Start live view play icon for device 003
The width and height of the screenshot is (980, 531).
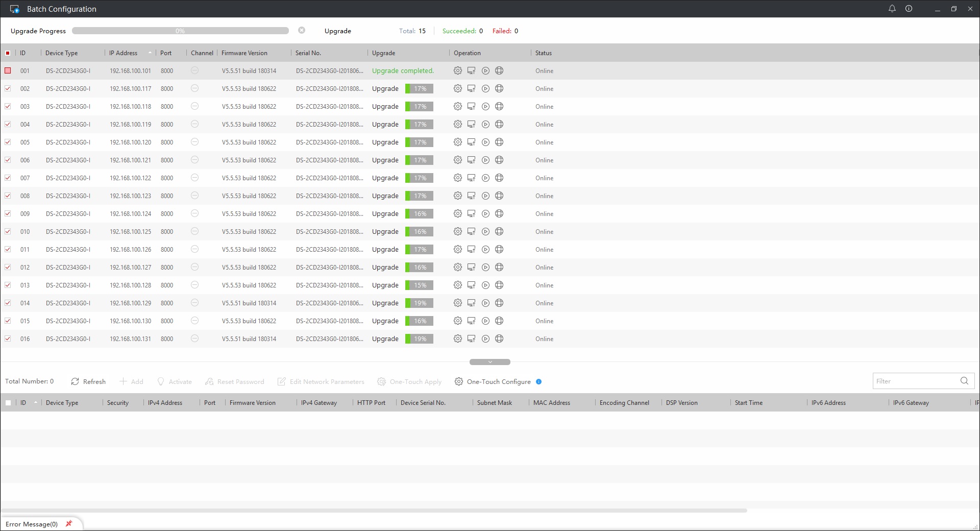(485, 106)
